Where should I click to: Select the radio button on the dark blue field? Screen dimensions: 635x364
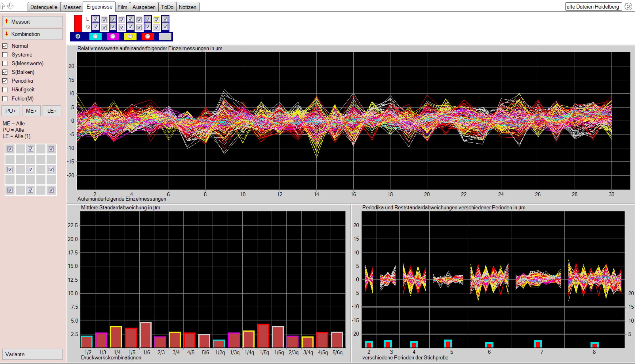pyautogui.click(x=78, y=36)
